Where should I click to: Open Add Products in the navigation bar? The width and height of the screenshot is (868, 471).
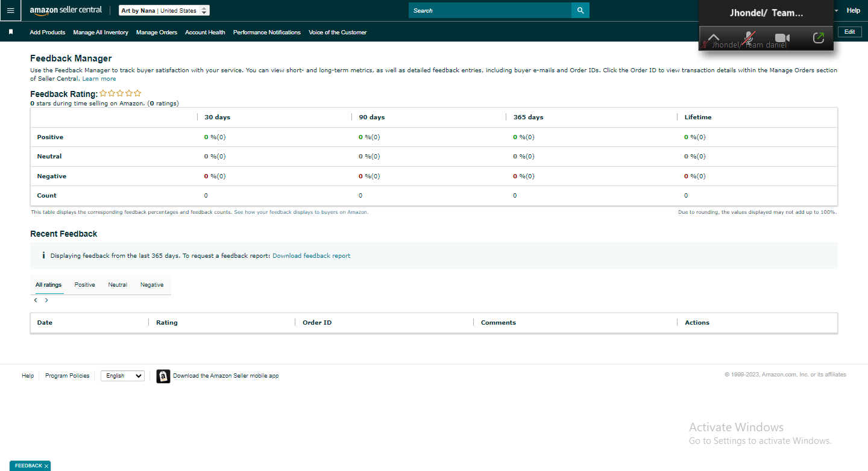tap(48, 33)
